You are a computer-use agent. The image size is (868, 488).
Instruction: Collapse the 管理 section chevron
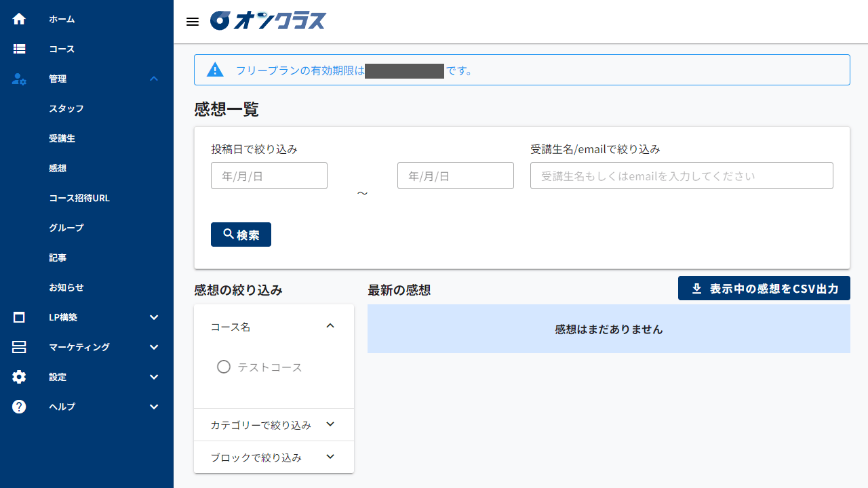[153, 79]
